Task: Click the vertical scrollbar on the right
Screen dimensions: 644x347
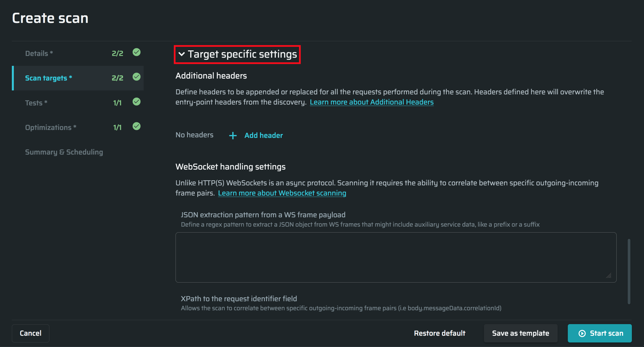Action: pyautogui.click(x=629, y=271)
